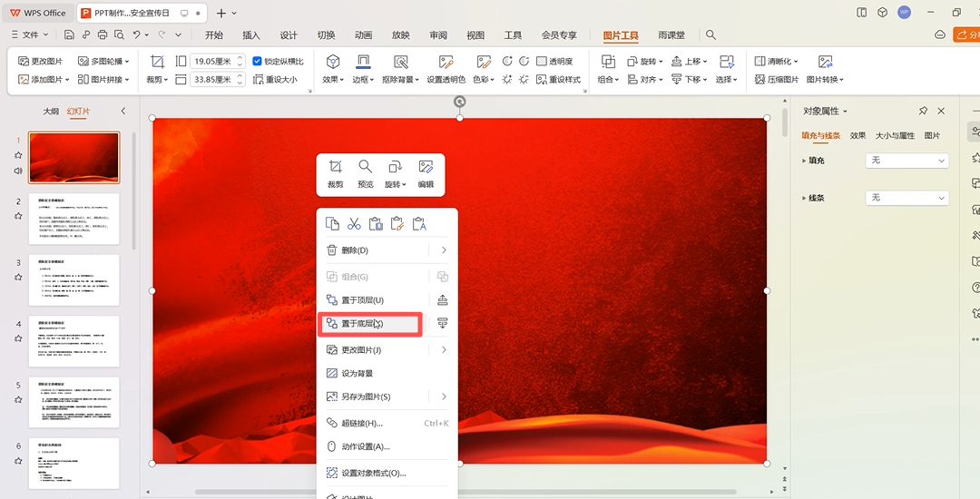Screen dimensions: 980x499
Task: Click the Print icon in quick access toolbar
Action: pyautogui.click(x=102, y=35)
